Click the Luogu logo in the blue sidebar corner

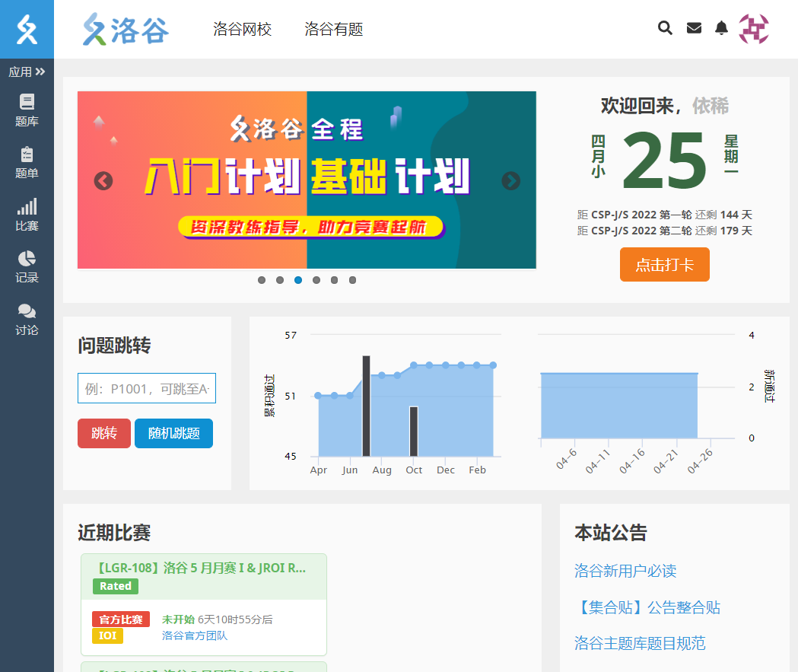[27, 29]
